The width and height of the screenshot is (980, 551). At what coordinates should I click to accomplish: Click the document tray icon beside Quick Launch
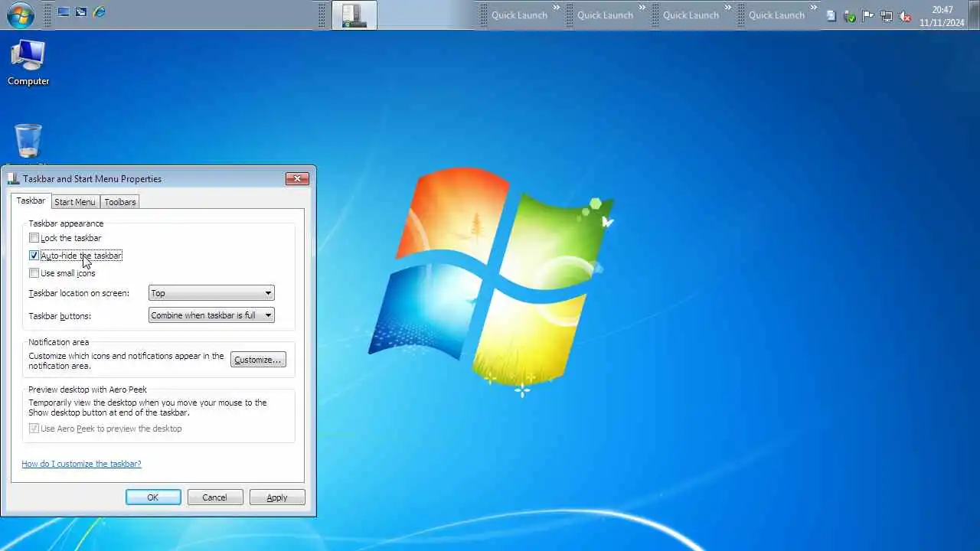click(x=831, y=15)
